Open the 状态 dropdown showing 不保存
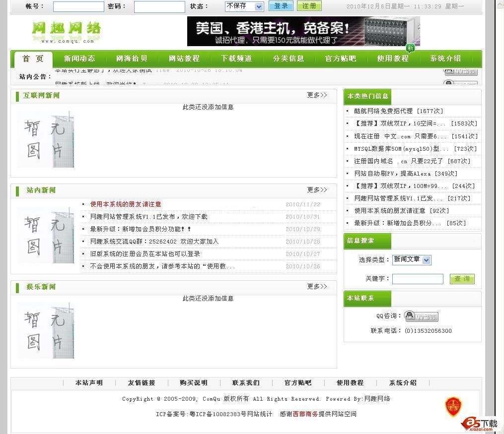504x434 pixels. tap(244, 6)
